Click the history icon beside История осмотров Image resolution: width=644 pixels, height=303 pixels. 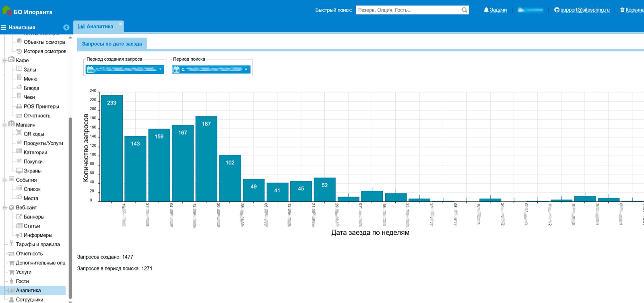(x=19, y=51)
